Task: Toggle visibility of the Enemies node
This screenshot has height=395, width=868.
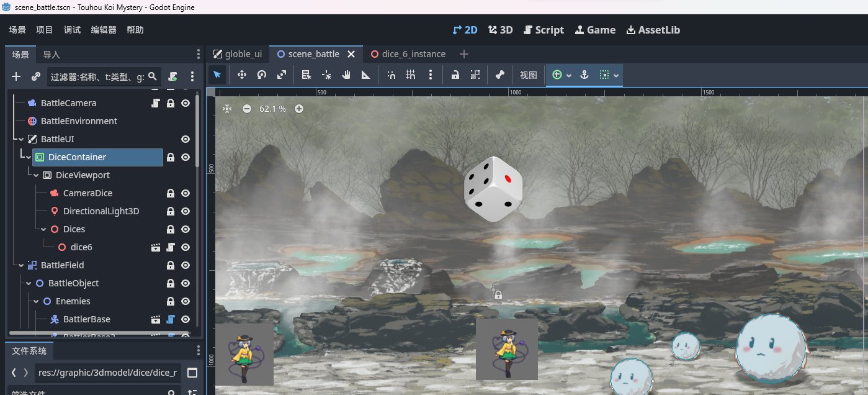Action: point(186,301)
